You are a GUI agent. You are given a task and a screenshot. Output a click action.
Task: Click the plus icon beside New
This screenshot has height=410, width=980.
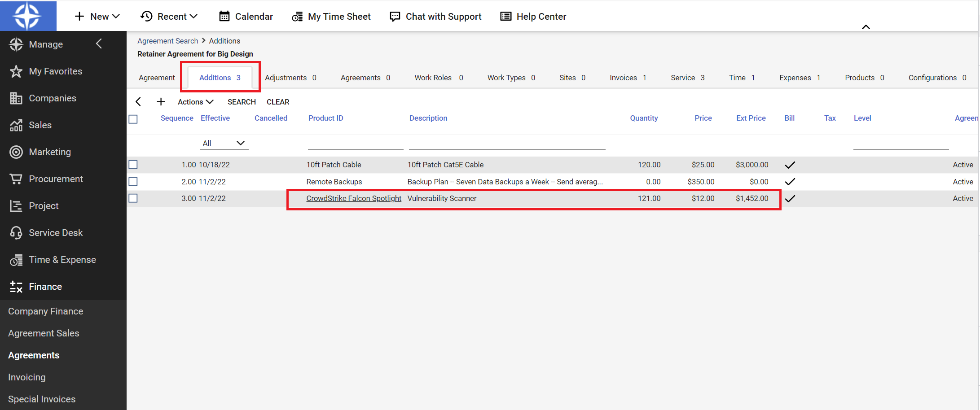click(x=79, y=17)
